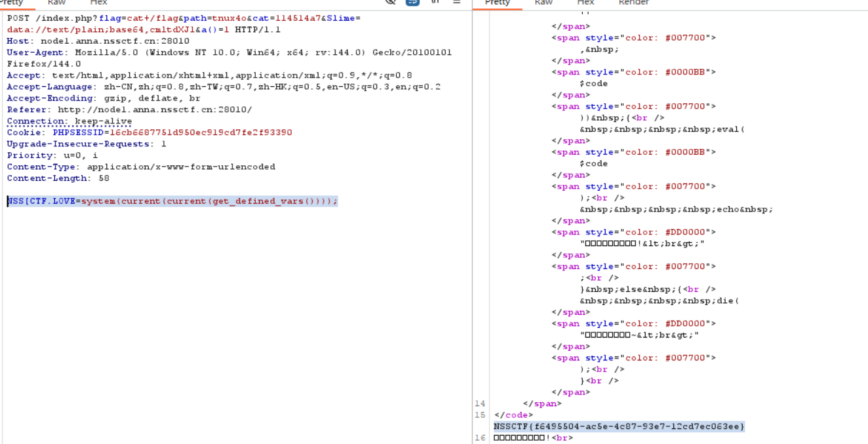868x444 pixels.
Task: Click the Referer header line
Action: tap(129, 110)
